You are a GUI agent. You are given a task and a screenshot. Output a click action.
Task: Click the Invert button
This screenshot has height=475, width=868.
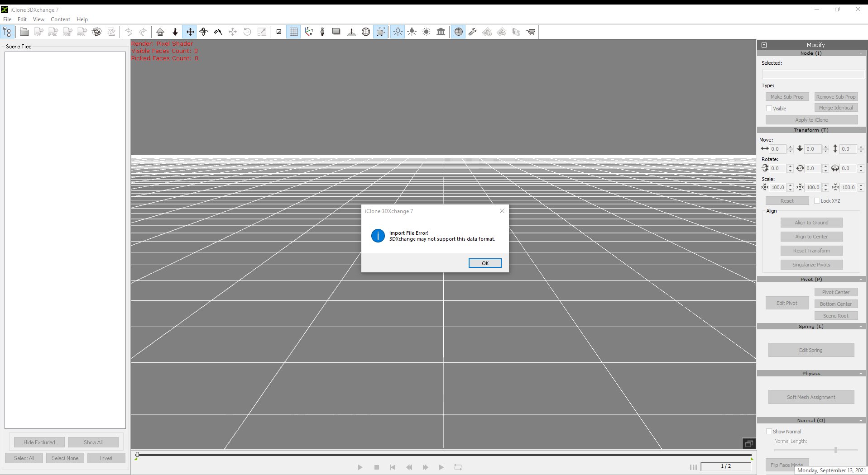(106, 458)
